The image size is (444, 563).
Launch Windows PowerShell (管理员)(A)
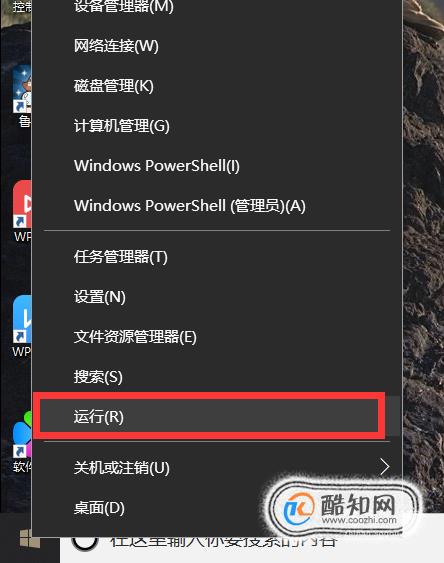coord(217,206)
